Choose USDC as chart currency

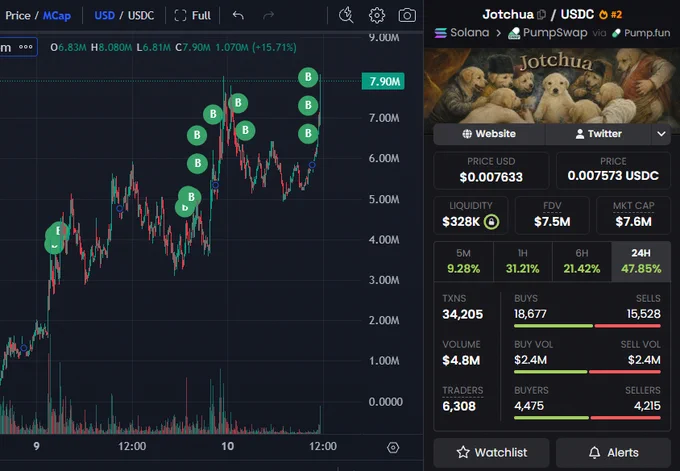click(x=141, y=16)
